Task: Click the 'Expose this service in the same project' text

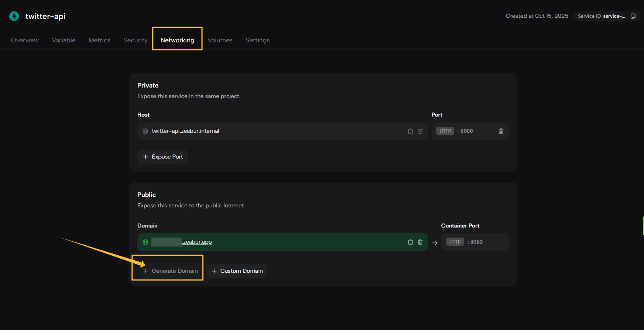Action: pyautogui.click(x=189, y=96)
